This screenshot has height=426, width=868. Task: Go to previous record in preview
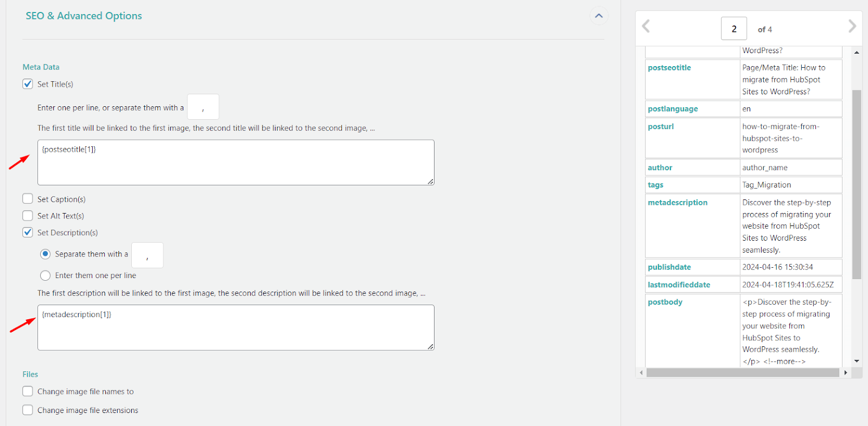point(646,26)
